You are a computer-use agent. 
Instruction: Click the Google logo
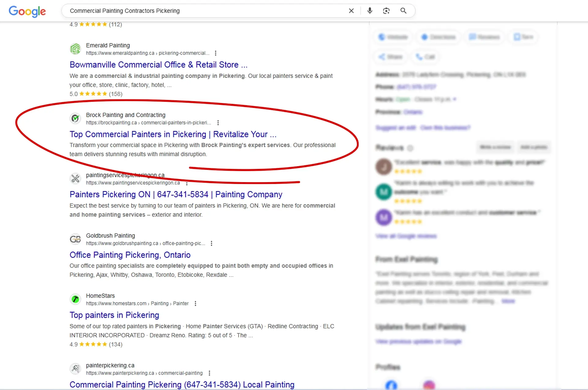(27, 11)
